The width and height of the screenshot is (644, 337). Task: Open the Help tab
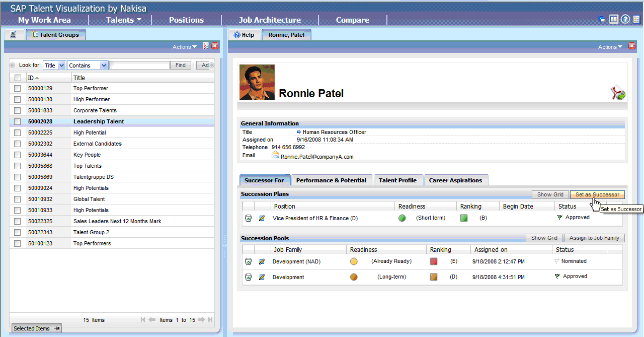click(x=244, y=35)
